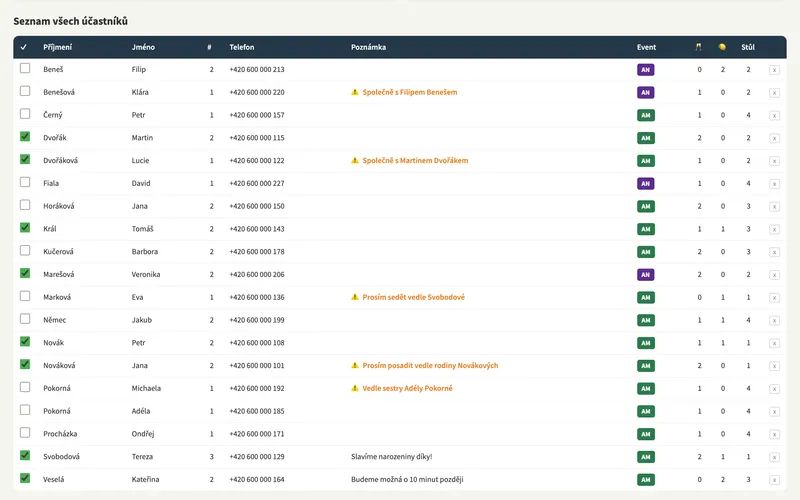Uncheck the box for Martin Dvořák
800x500 pixels.
(x=24, y=137)
